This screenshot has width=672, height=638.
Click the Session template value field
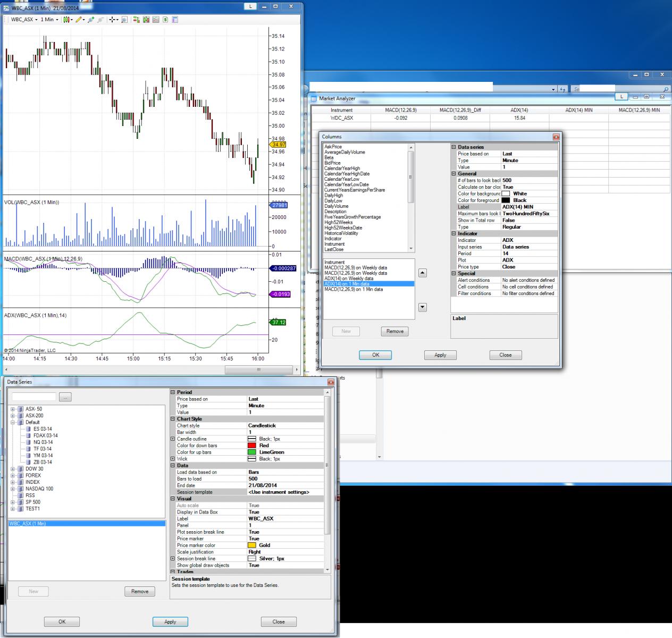(x=285, y=492)
